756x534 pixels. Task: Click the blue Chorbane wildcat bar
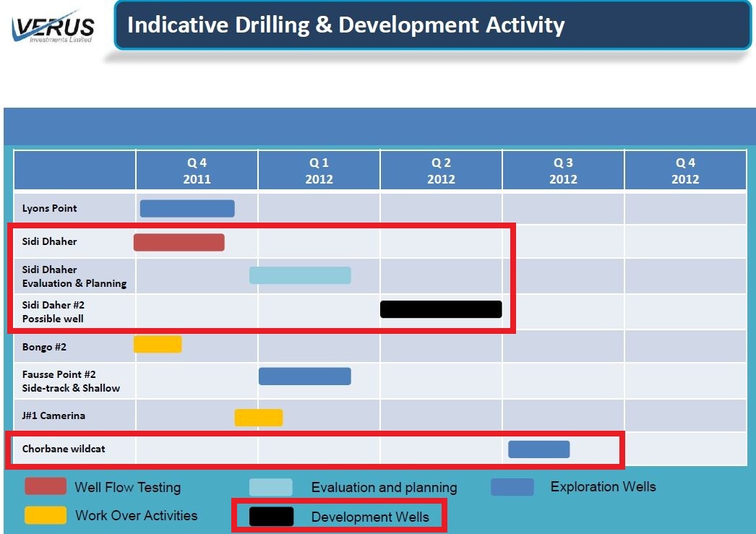[539, 449]
